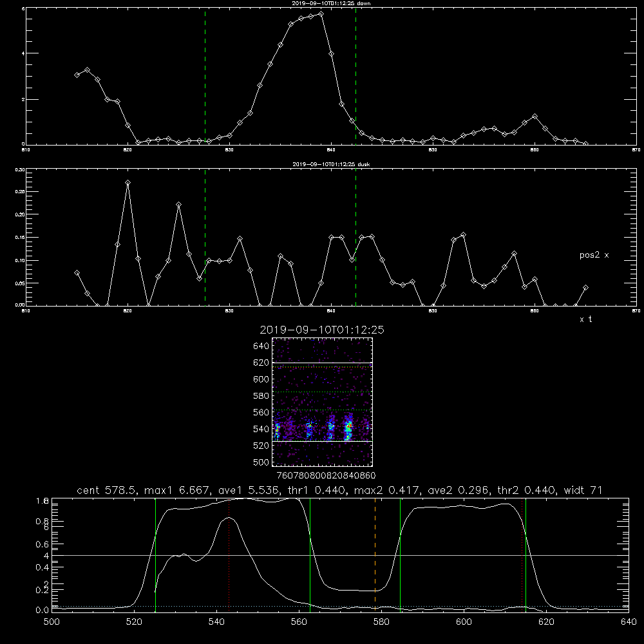Click the upper white horizontal line in heatmap
644x644 pixels.
[322, 363]
